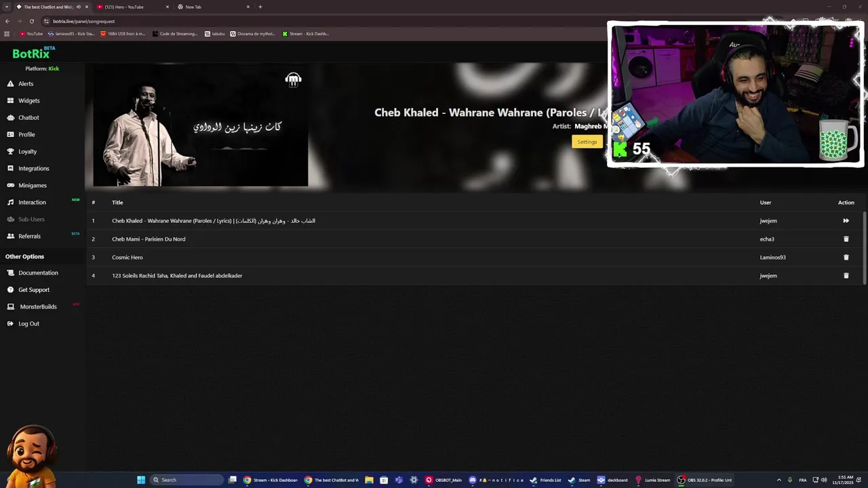Click the BotRix logo
Viewport: 868px width, 488px height.
[34, 53]
